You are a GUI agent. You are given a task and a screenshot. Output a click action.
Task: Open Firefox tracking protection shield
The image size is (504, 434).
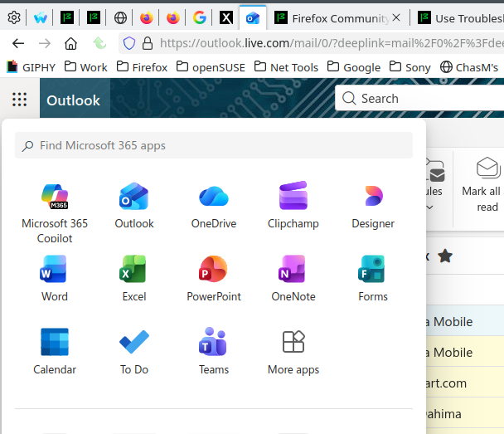[129, 43]
